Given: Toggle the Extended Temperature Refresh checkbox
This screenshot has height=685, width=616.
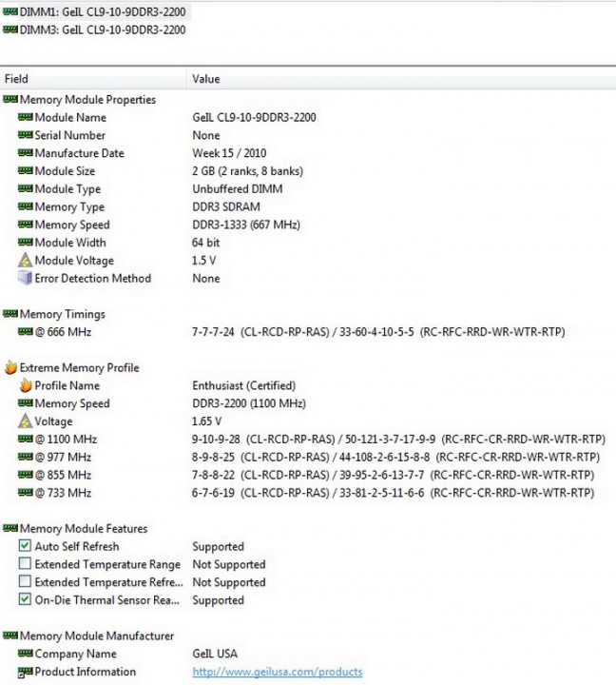Looking at the screenshot, I should [25, 581].
